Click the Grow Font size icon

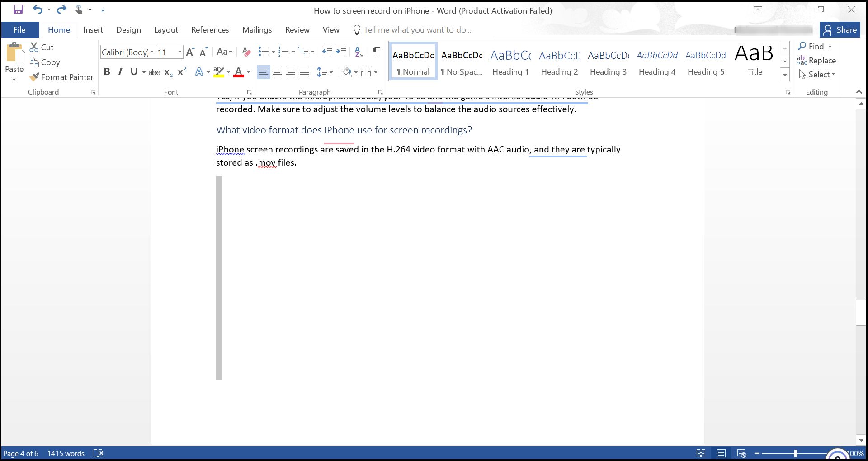(190, 52)
